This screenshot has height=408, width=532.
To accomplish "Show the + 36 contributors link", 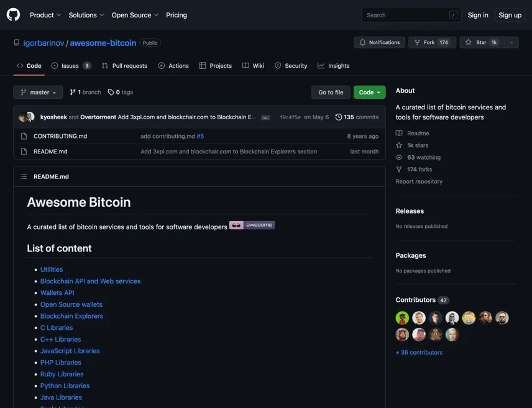I will point(419,352).
